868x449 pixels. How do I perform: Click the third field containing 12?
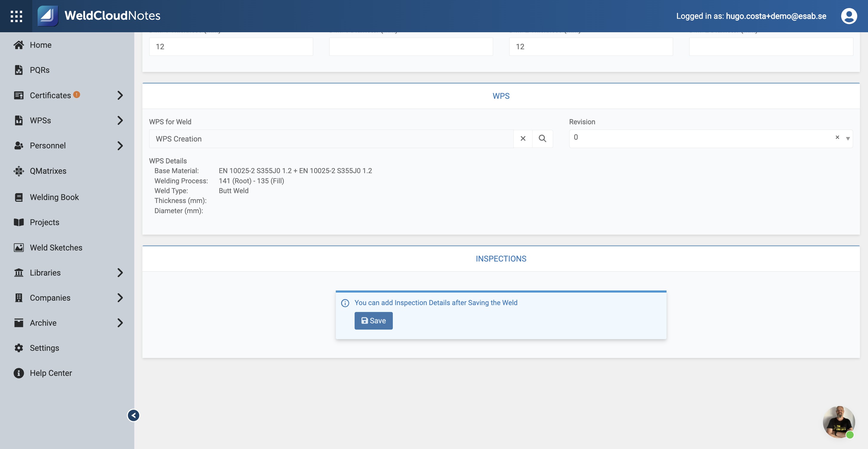point(591,47)
